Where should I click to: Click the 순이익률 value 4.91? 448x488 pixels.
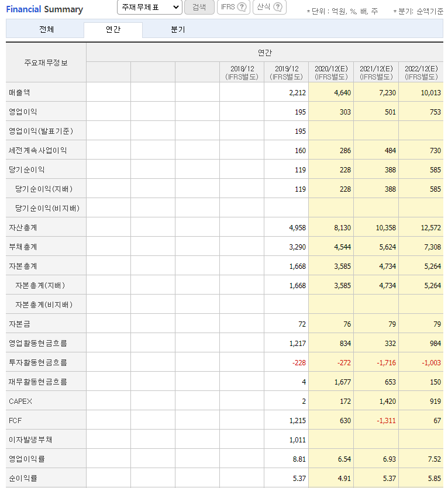(x=344, y=479)
